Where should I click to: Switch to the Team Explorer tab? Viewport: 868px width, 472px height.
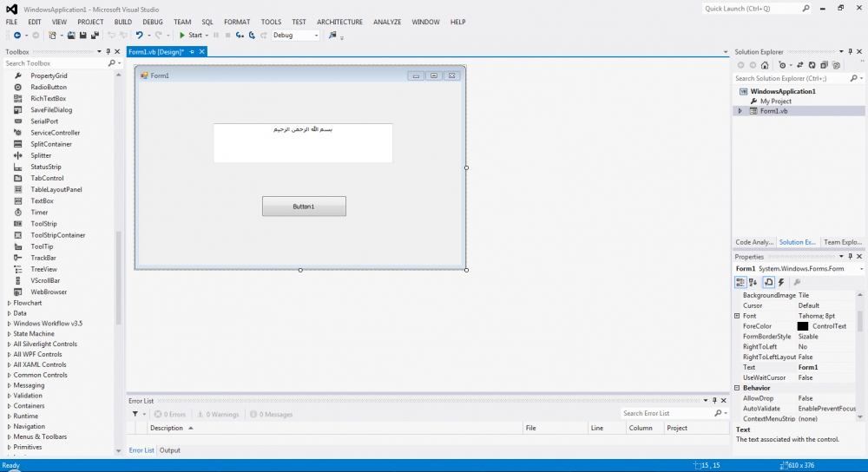click(843, 242)
